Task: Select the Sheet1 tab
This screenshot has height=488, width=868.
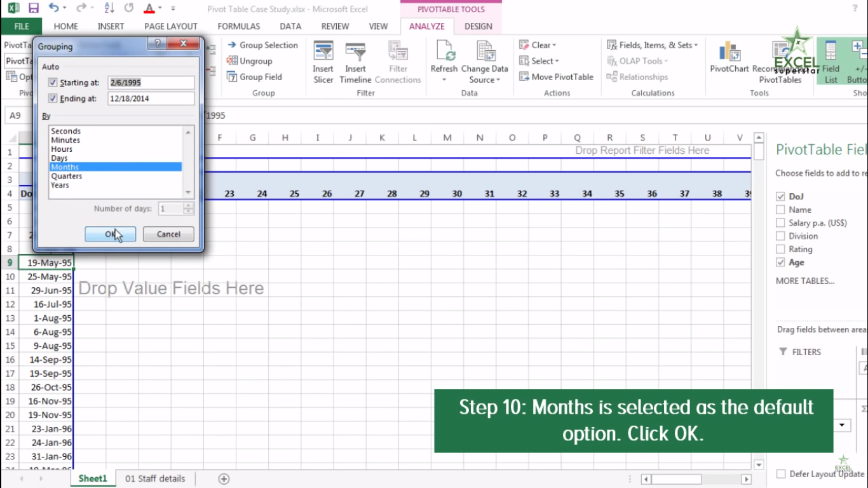Action: click(x=93, y=478)
